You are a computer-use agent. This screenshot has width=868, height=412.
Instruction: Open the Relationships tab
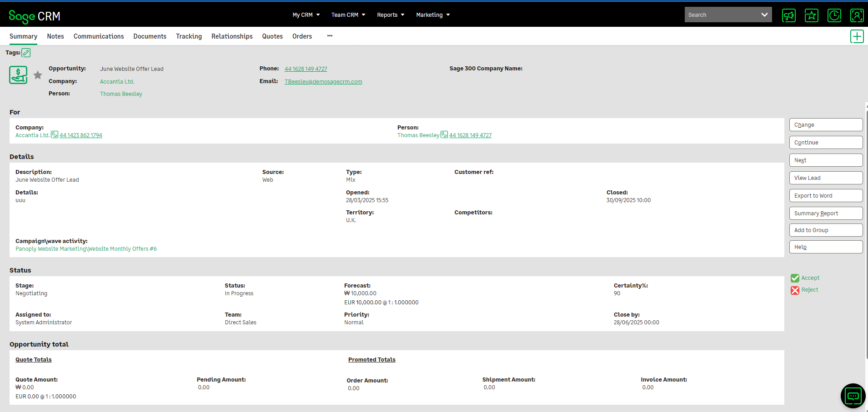tap(232, 36)
